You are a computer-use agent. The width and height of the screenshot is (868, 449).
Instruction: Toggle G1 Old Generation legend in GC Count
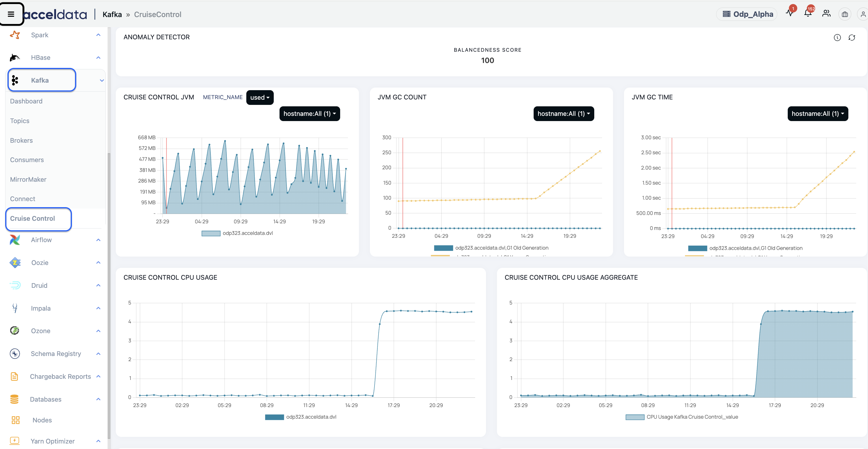point(491,248)
